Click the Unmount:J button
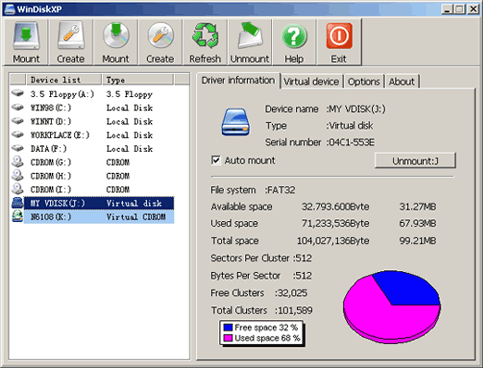483x368 pixels. point(415,161)
